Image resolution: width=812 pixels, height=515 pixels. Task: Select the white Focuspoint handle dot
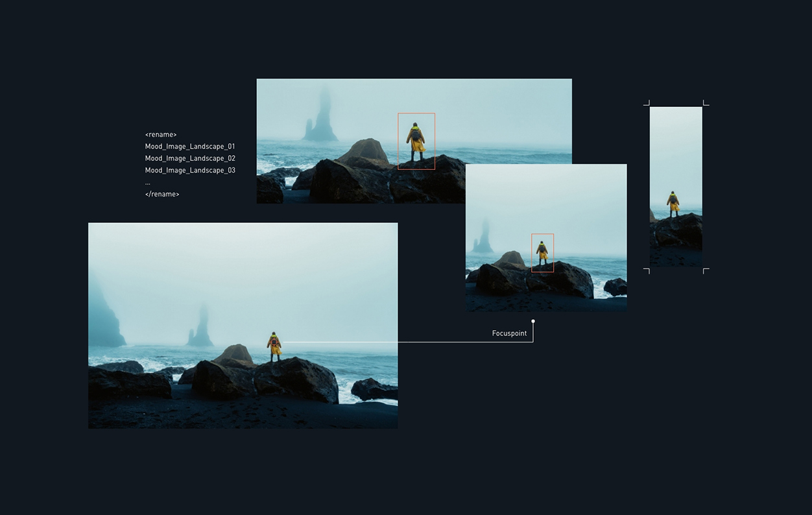coord(533,321)
